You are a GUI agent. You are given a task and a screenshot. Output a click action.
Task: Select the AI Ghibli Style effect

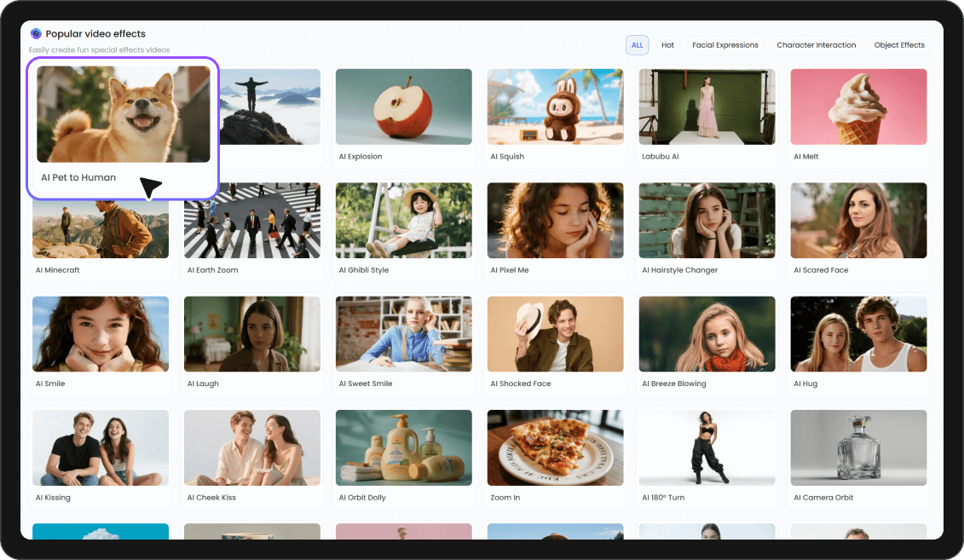[x=403, y=220]
